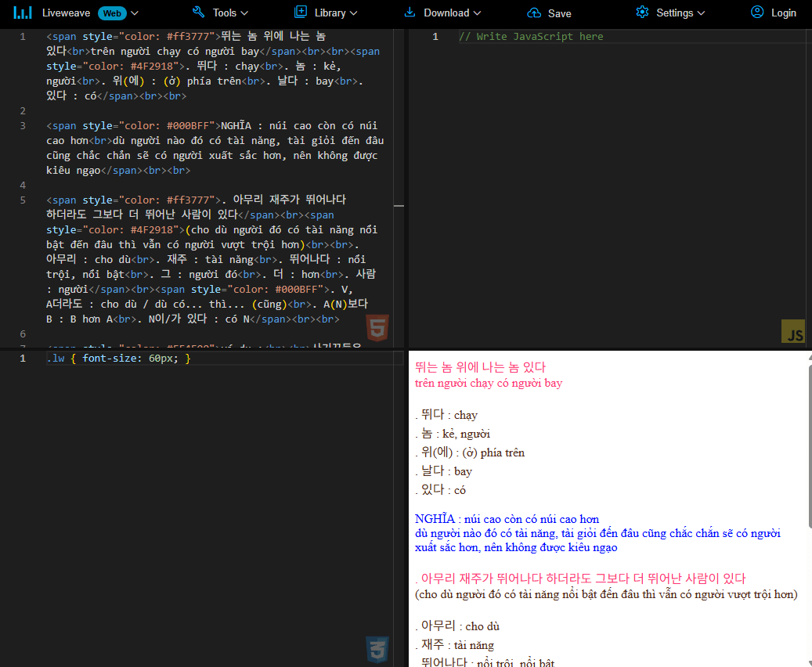This screenshot has width=812, height=667.
Task: Click the CSS3 badge in editor
Action: tap(377, 649)
